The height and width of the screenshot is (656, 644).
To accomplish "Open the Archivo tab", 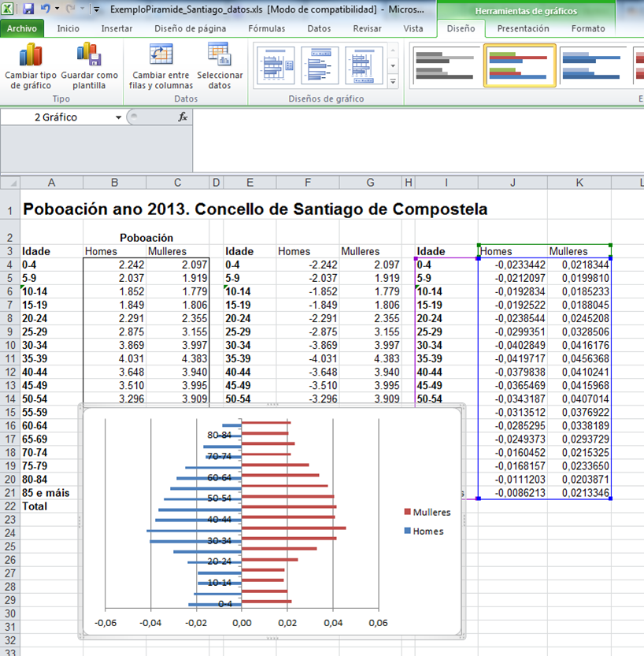I will (22, 28).
